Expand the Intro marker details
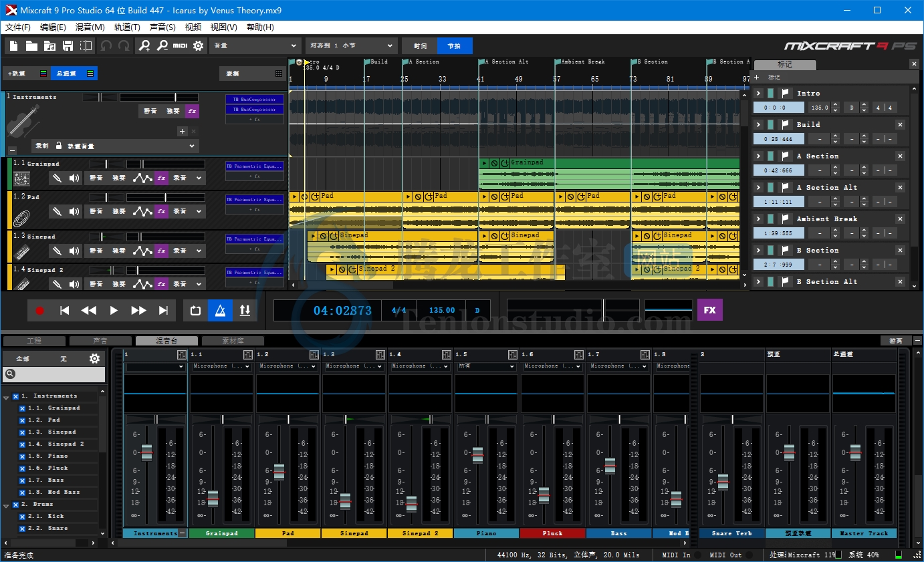The width and height of the screenshot is (924, 562). 759,94
